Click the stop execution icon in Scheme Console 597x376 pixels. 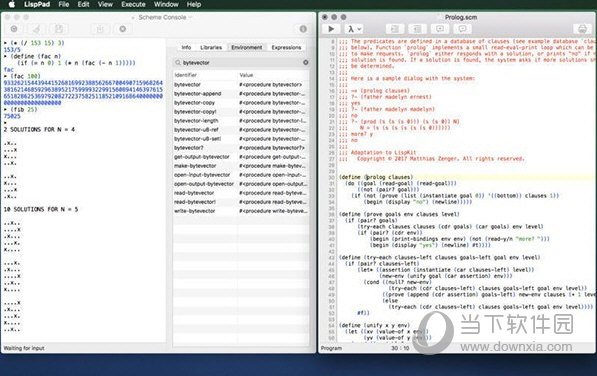point(123,29)
